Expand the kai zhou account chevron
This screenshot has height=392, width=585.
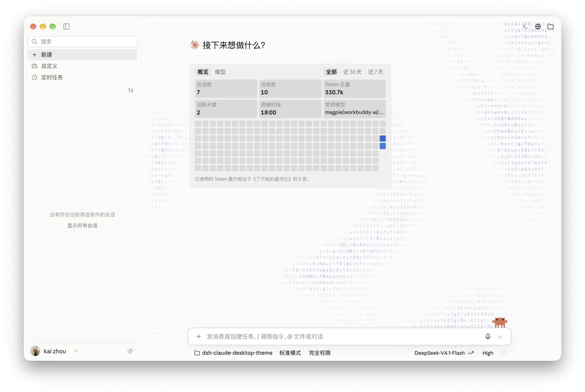[76, 351]
